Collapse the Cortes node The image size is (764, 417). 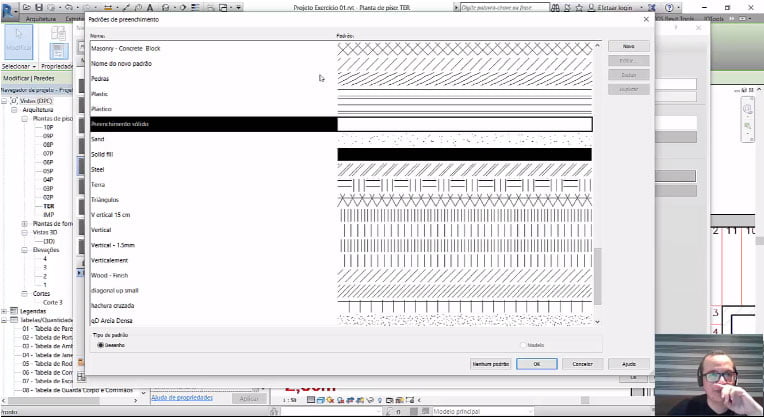pos(24,294)
